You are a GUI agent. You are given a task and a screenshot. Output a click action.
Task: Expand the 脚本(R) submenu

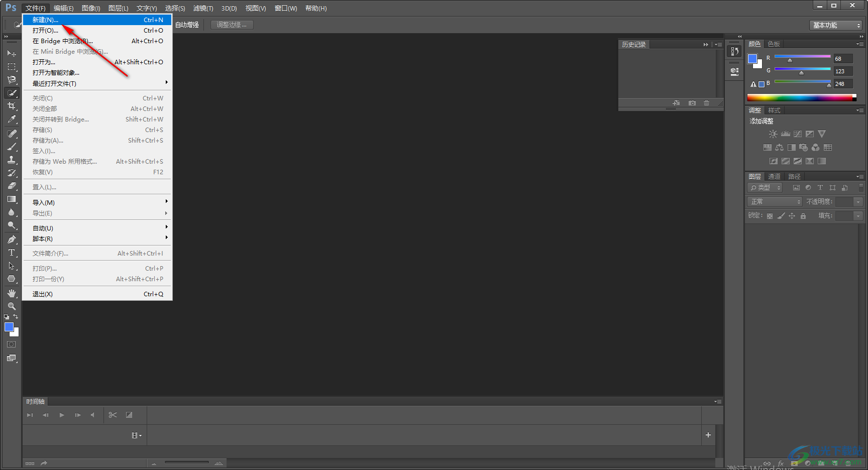(x=97, y=239)
